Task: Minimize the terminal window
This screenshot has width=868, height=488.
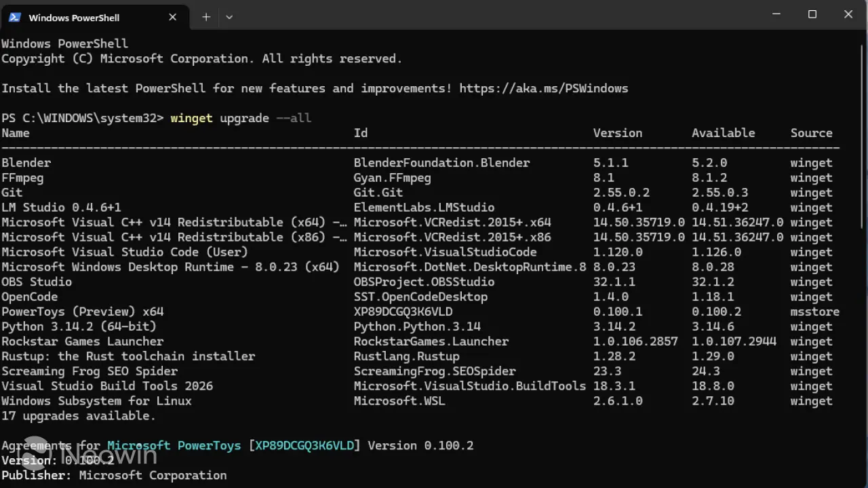Action: tap(776, 14)
